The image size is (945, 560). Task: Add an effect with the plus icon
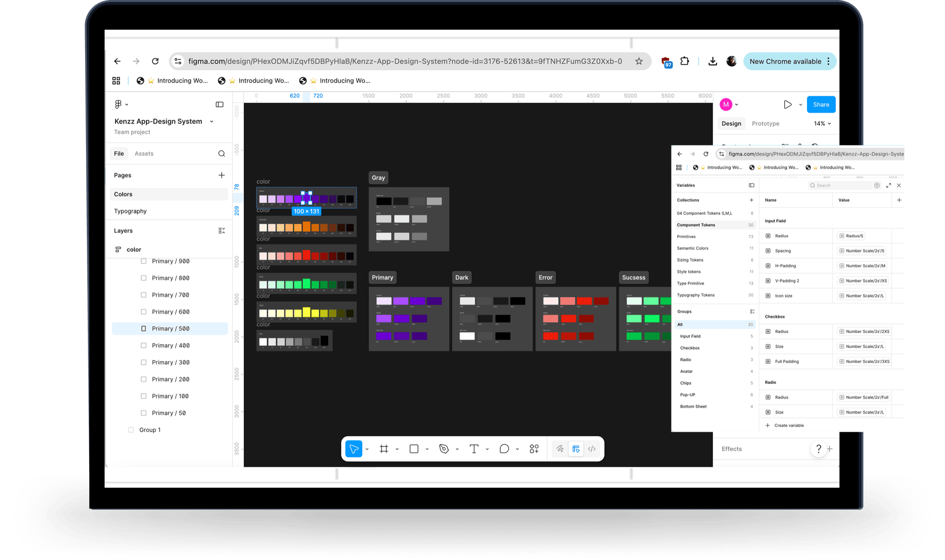click(830, 449)
